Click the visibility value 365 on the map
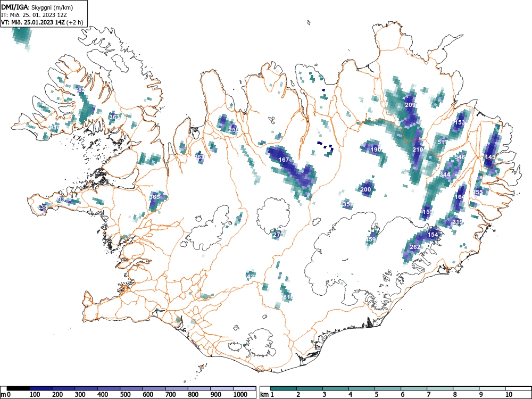 [154, 197]
